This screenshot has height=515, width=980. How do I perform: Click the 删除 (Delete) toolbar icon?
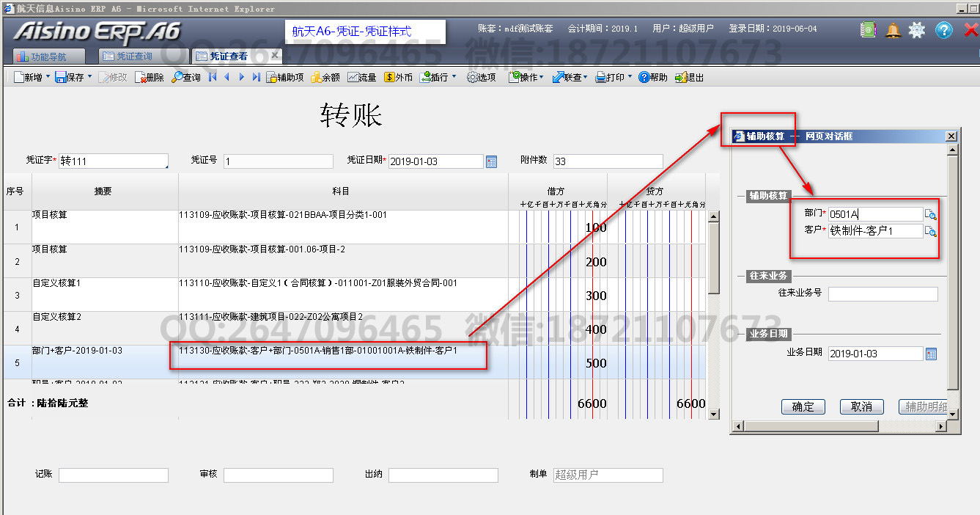141,77
